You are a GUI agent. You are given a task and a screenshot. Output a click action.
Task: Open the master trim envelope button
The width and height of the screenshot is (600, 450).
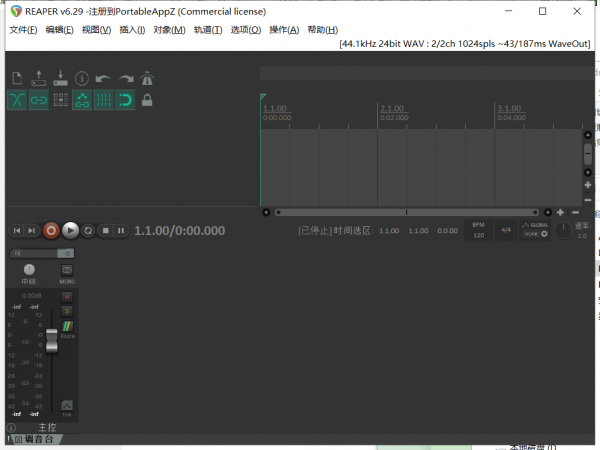(x=67, y=405)
